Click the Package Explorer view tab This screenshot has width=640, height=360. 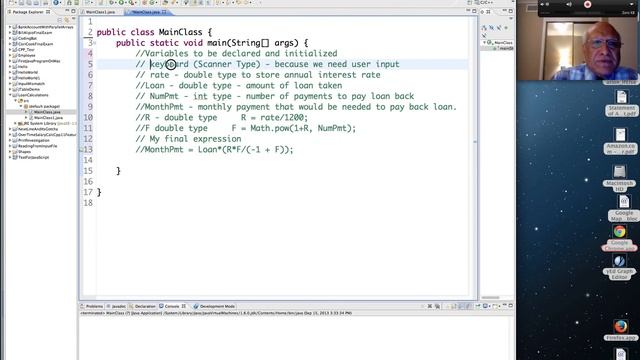coord(28,12)
